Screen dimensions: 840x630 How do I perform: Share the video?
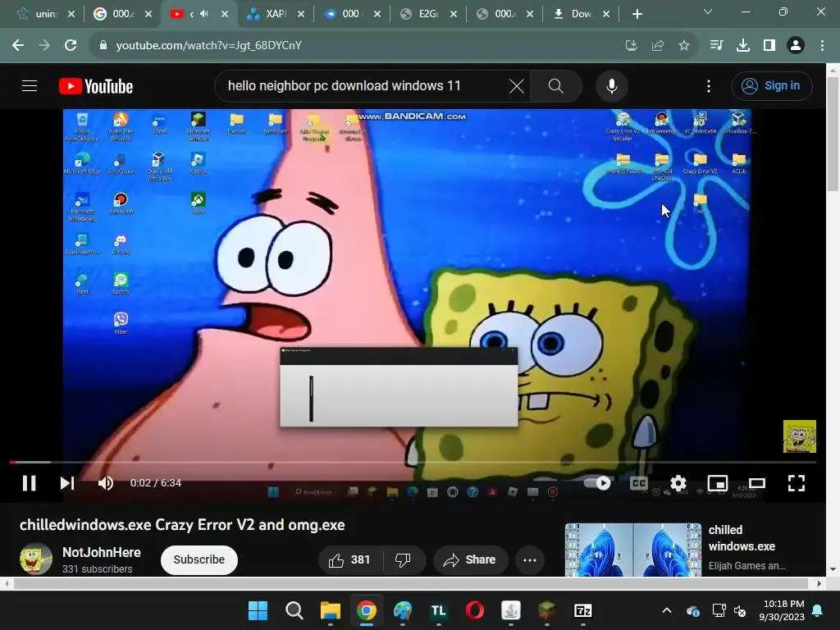coord(470,559)
